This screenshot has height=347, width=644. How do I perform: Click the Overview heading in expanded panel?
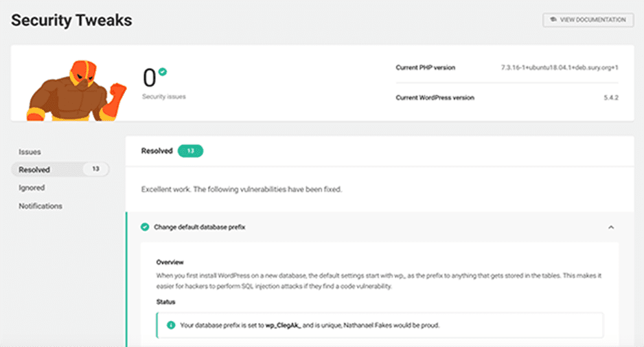[x=170, y=262]
